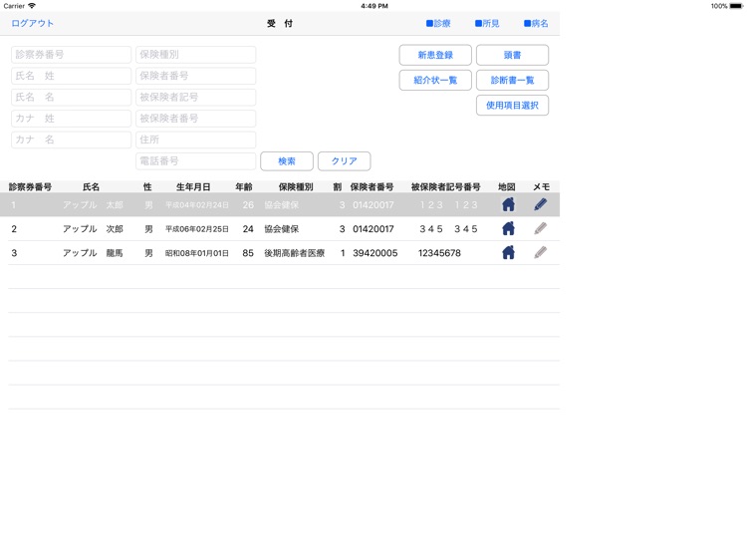Click the 新患登録 button
This screenshot has width=747, height=560.
click(x=435, y=55)
